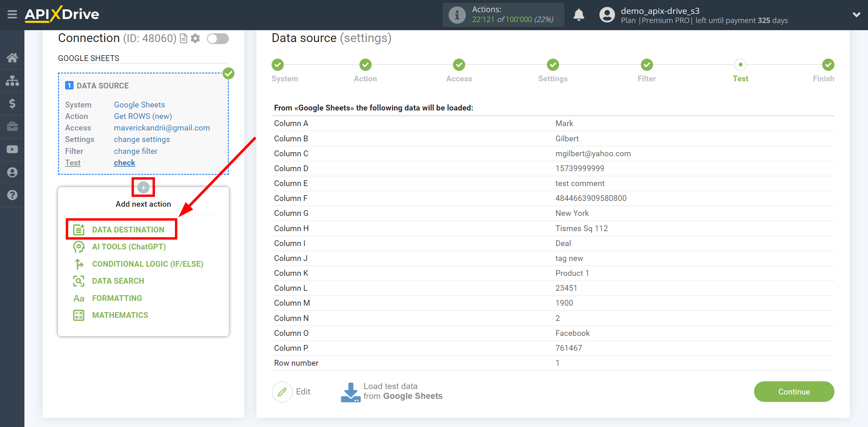Open maverickandrii@gmail.com access link
Viewport: 868px width, 427px height.
(x=162, y=128)
